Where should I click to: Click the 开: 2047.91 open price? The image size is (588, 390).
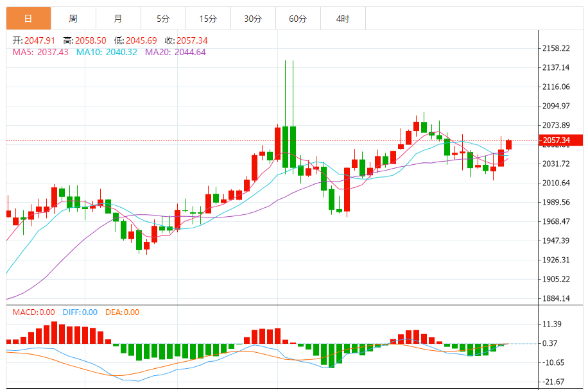coord(34,40)
